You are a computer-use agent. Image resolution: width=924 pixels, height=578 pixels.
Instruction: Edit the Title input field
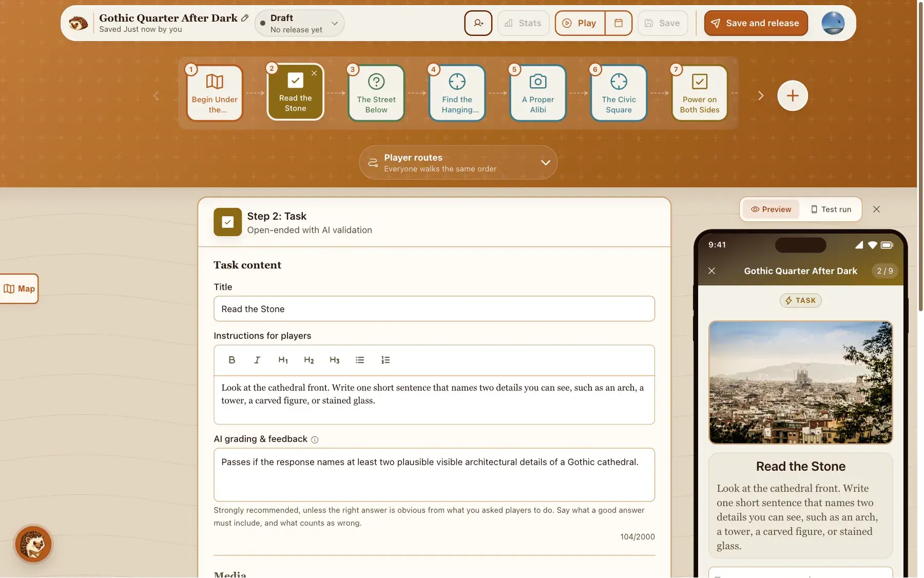coord(434,309)
